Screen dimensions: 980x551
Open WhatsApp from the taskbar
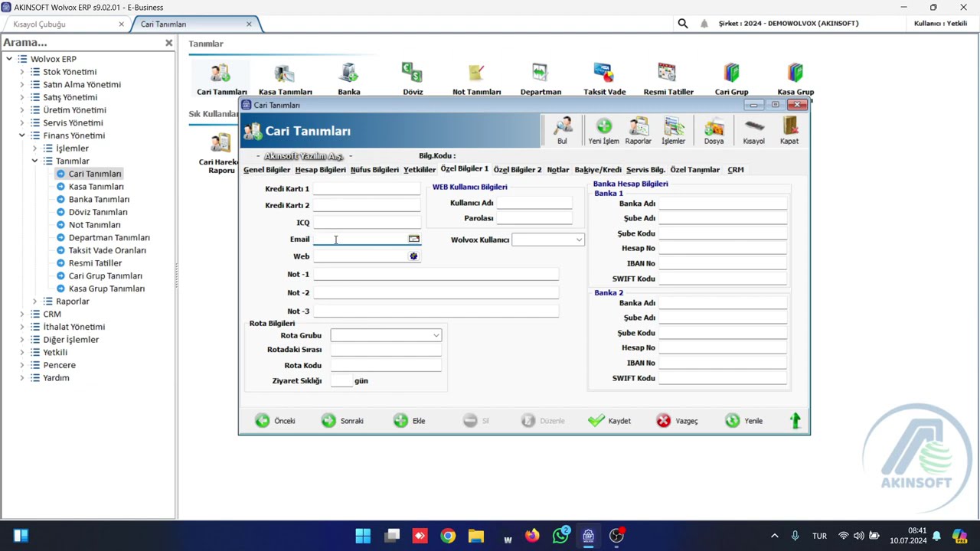pyautogui.click(x=560, y=536)
